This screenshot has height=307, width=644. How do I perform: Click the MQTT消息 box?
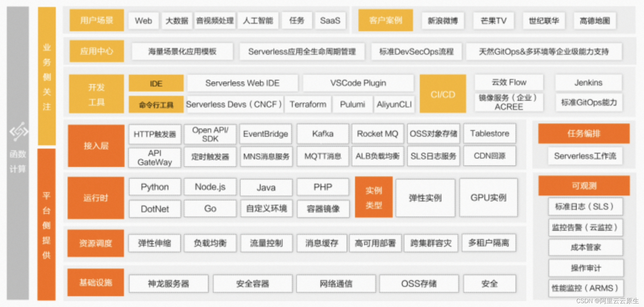coord(323,156)
